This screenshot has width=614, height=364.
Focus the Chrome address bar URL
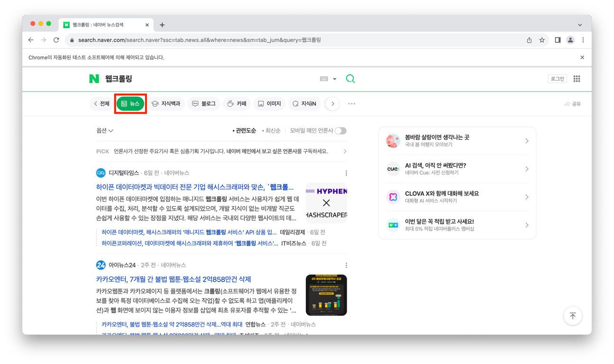tap(200, 40)
